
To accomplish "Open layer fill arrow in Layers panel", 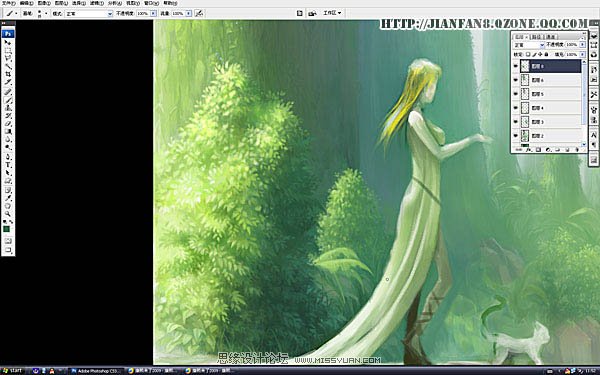I will pyautogui.click(x=583, y=54).
